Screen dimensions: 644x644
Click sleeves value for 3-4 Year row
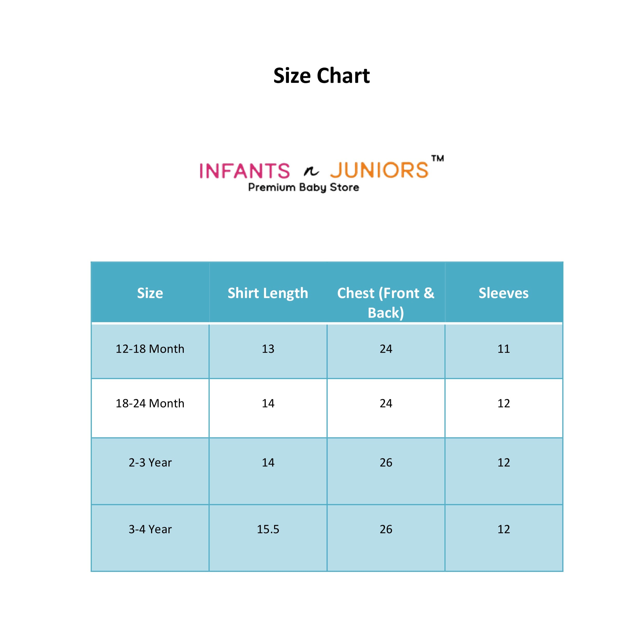click(x=504, y=529)
